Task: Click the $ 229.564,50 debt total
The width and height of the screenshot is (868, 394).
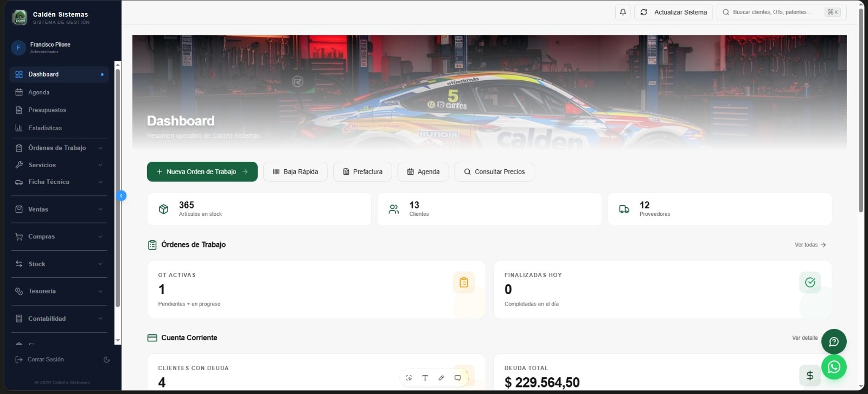Action: pos(542,382)
